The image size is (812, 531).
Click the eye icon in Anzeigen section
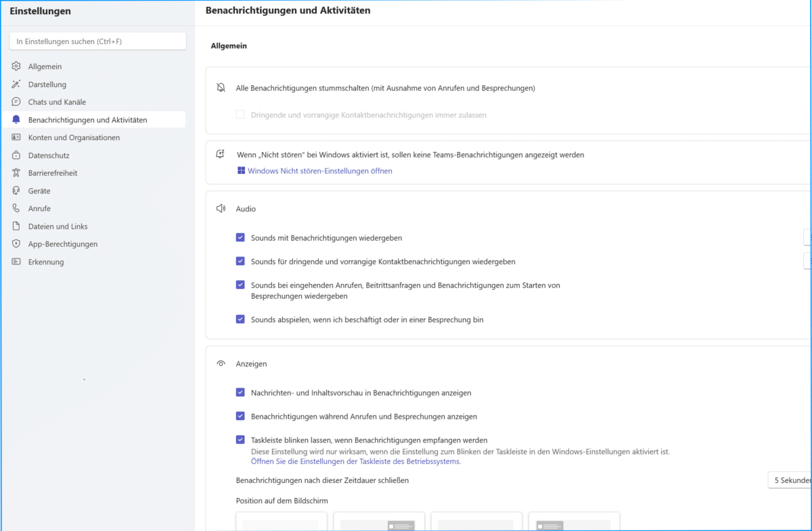(x=221, y=364)
